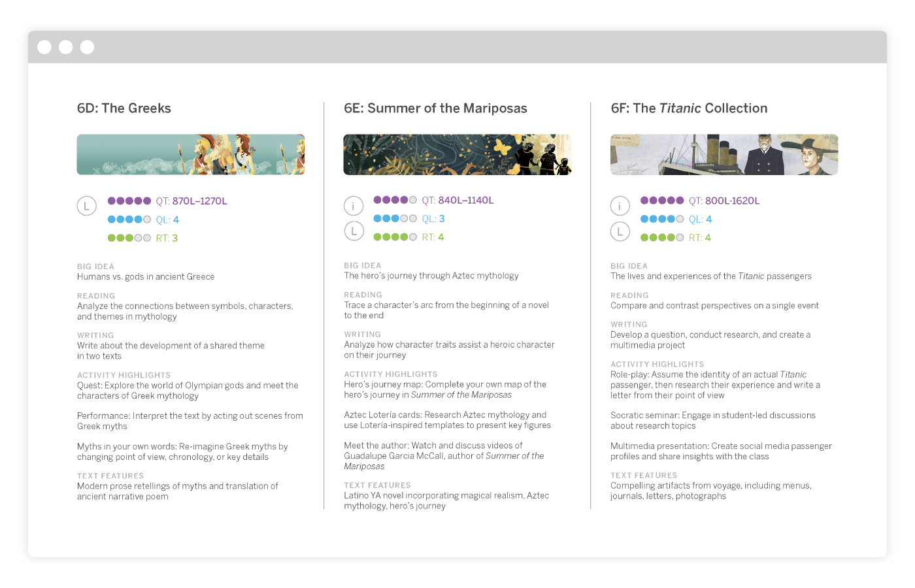Image resolution: width=915 pixels, height=588 pixels.
Task: Click the QT: 800L-1620L value
Action: (724, 201)
